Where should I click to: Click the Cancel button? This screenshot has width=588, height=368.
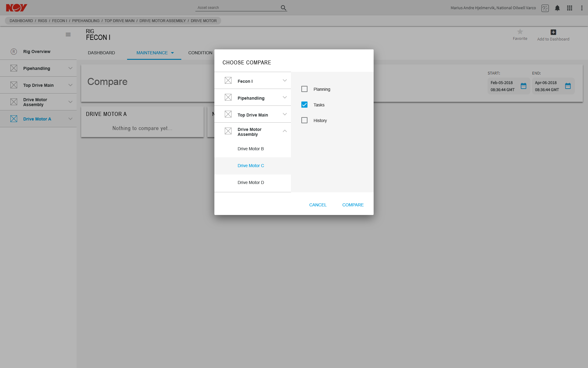click(318, 205)
